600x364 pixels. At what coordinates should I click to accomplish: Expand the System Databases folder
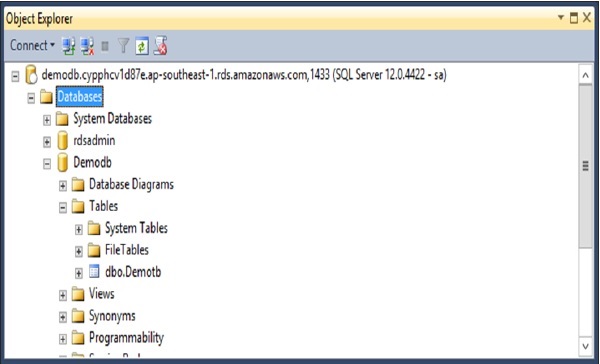[x=47, y=120]
